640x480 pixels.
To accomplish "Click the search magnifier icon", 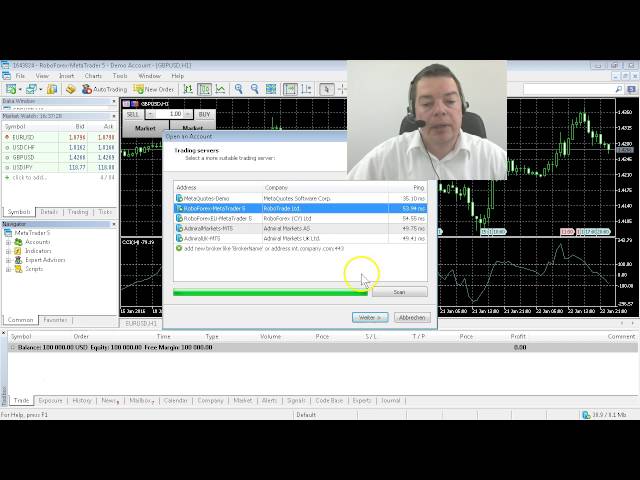I will (x=619, y=89).
